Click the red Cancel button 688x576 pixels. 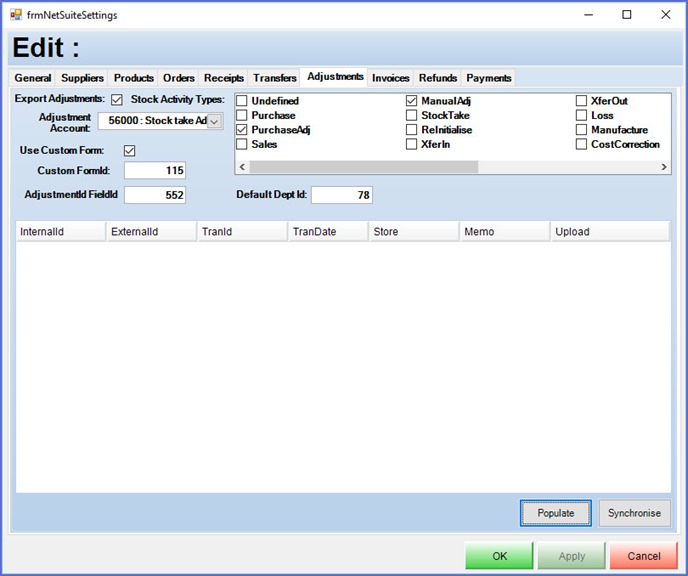[x=643, y=556]
